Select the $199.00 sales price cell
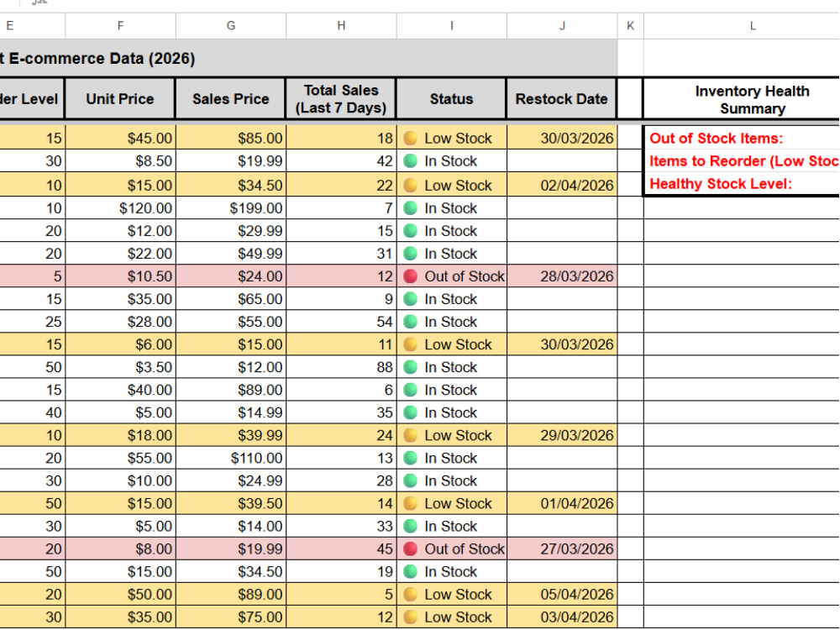Viewport: 840px width, 630px height. [231, 207]
